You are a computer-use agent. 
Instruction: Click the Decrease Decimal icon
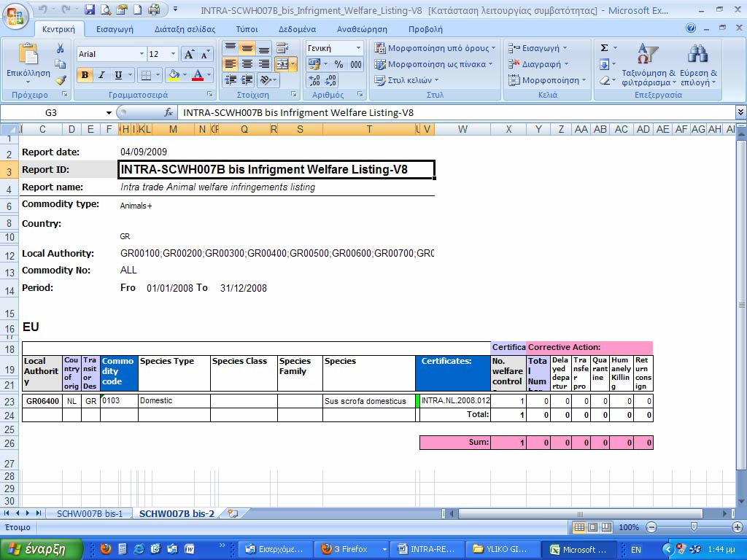point(331,80)
